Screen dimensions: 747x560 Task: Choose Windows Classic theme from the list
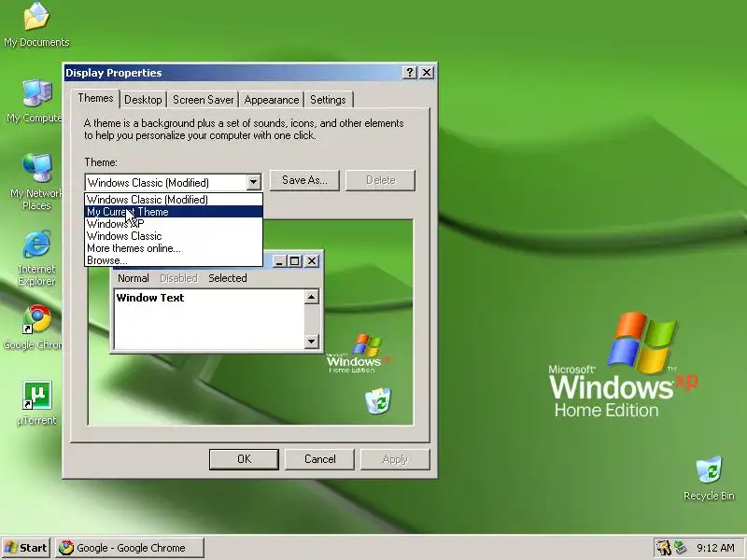(x=174, y=236)
